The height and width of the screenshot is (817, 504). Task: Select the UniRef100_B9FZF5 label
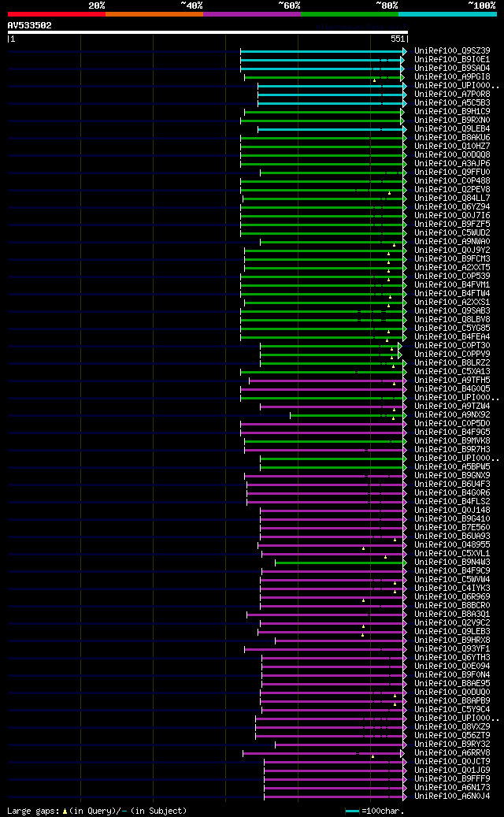tap(452, 224)
